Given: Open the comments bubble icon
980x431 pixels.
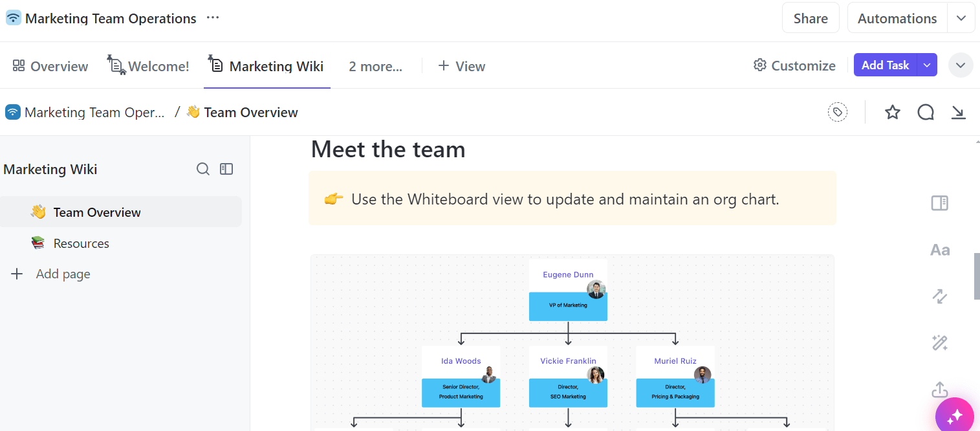Looking at the screenshot, I should [926, 112].
